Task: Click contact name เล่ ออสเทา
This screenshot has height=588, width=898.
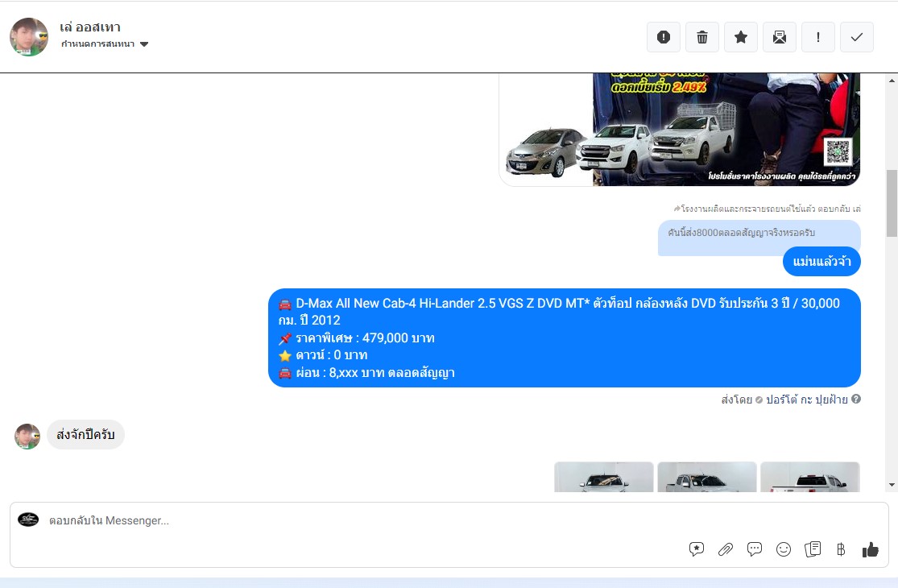Action: point(90,27)
